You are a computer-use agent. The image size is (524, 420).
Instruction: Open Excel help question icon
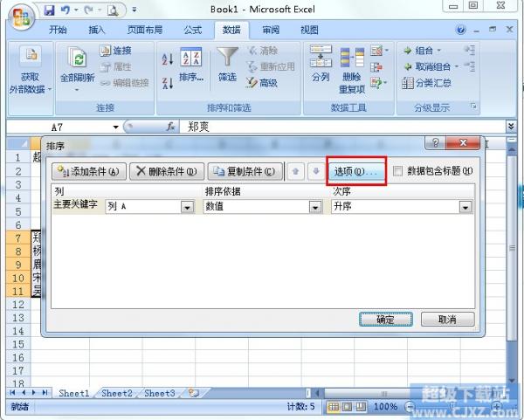click(x=460, y=30)
